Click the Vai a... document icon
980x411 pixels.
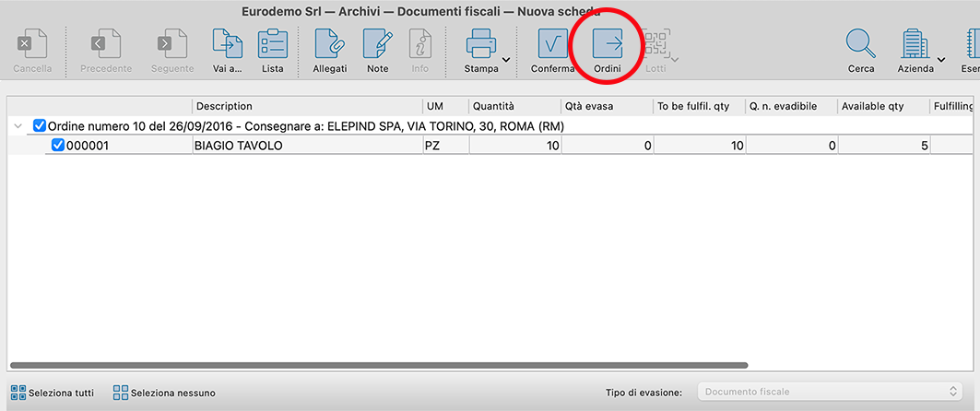tap(227, 44)
